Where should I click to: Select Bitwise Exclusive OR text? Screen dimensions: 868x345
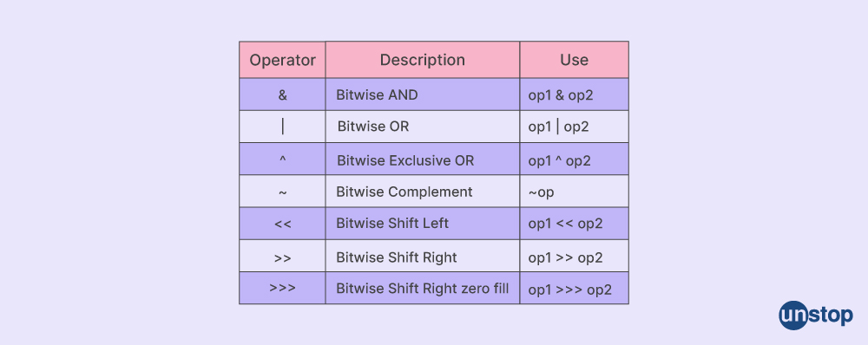[405, 160]
